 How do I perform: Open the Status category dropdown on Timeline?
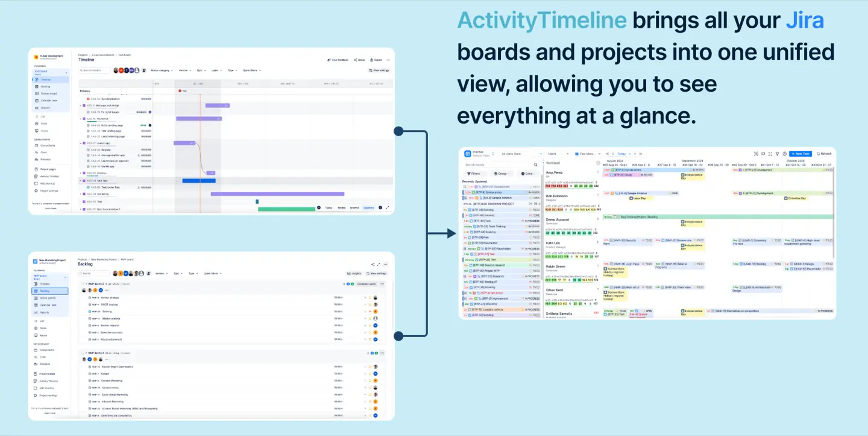coord(162,71)
